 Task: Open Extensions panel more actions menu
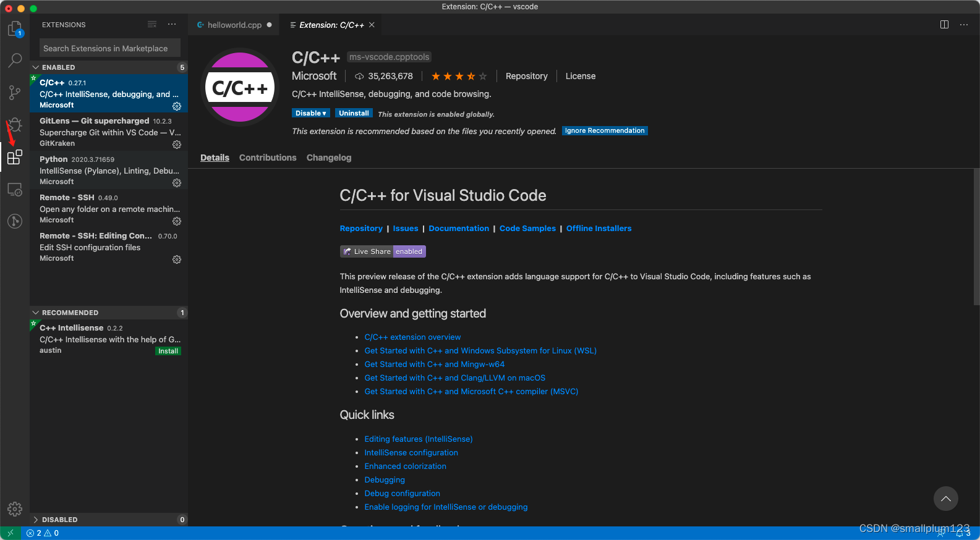click(172, 25)
